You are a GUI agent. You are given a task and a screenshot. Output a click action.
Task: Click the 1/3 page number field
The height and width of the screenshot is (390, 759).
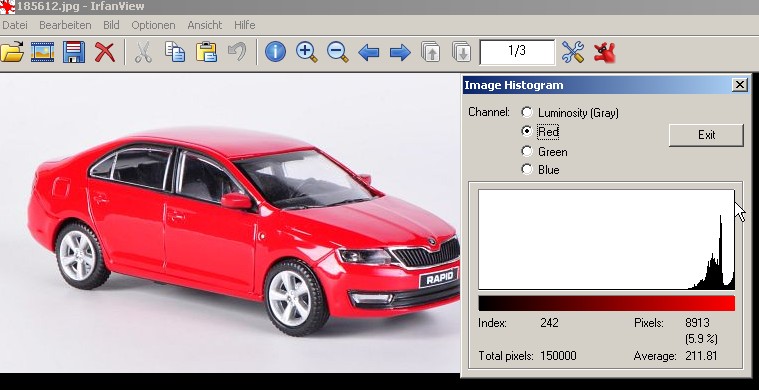point(517,52)
